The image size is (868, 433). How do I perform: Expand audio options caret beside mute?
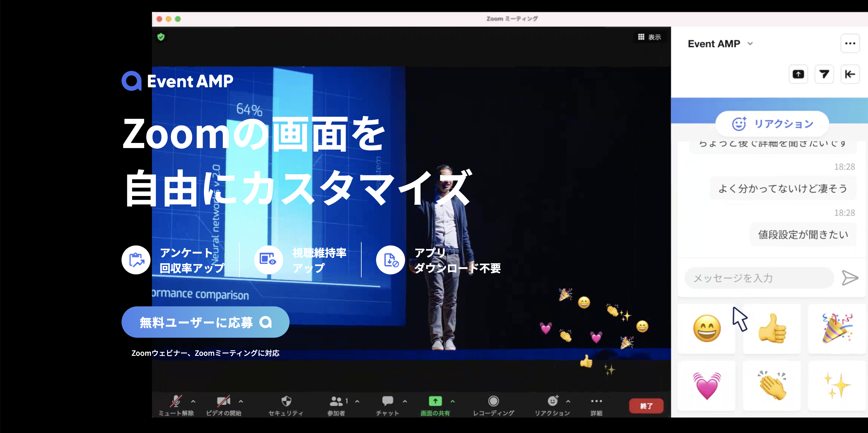point(193,401)
